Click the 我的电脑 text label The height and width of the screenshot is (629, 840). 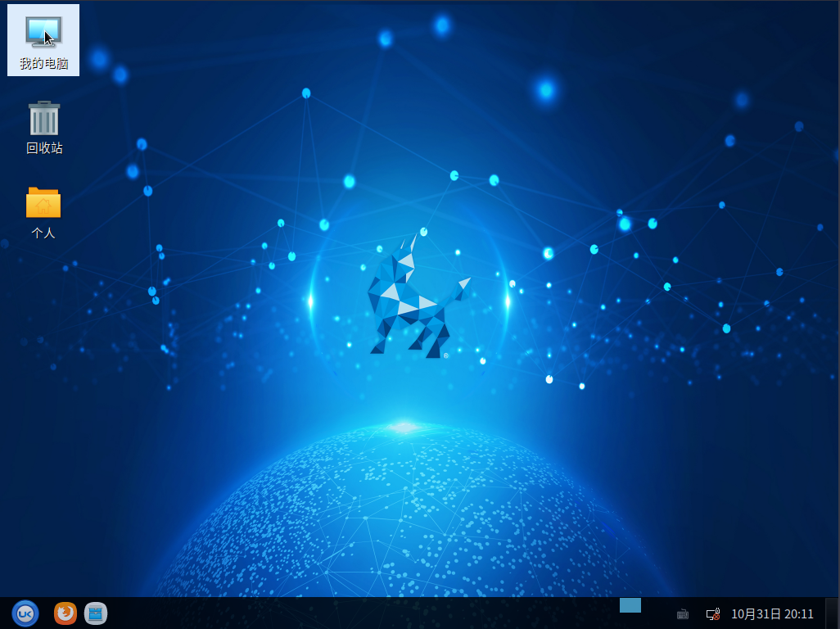(x=43, y=63)
